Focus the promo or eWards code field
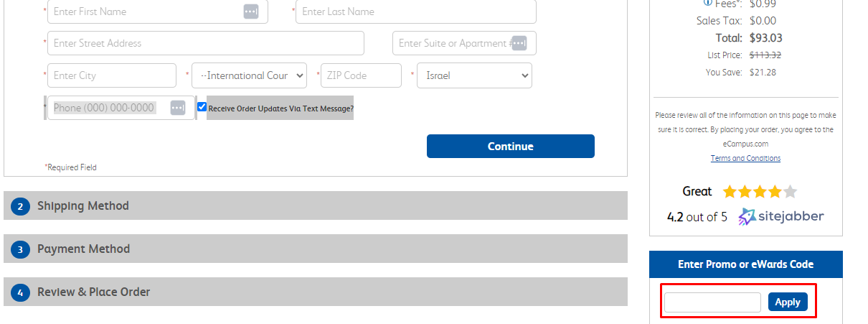868x324 pixels. (x=712, y=302)
